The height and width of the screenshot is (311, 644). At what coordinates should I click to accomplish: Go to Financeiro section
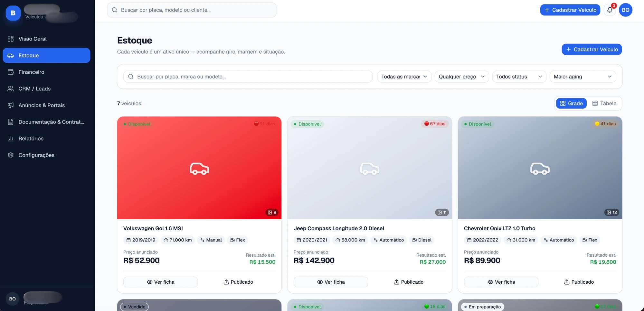click(x=46, y=72)
